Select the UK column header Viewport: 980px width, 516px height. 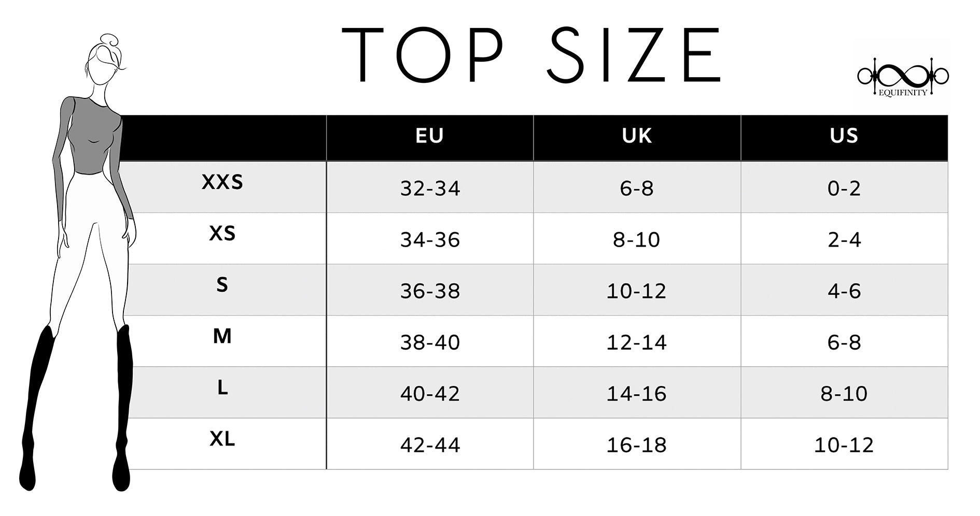point(637,136)
